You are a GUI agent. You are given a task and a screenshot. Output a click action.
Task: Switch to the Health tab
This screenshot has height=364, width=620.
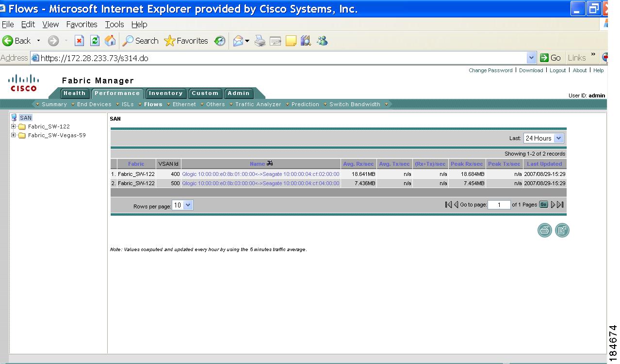[x=74, y=93]
